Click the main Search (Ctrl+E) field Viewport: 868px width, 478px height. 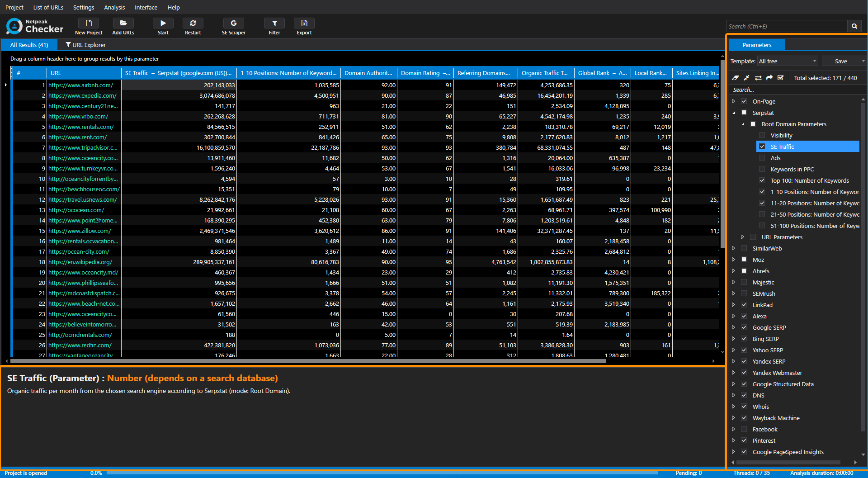pyautogui.click(x=786, y=26)
